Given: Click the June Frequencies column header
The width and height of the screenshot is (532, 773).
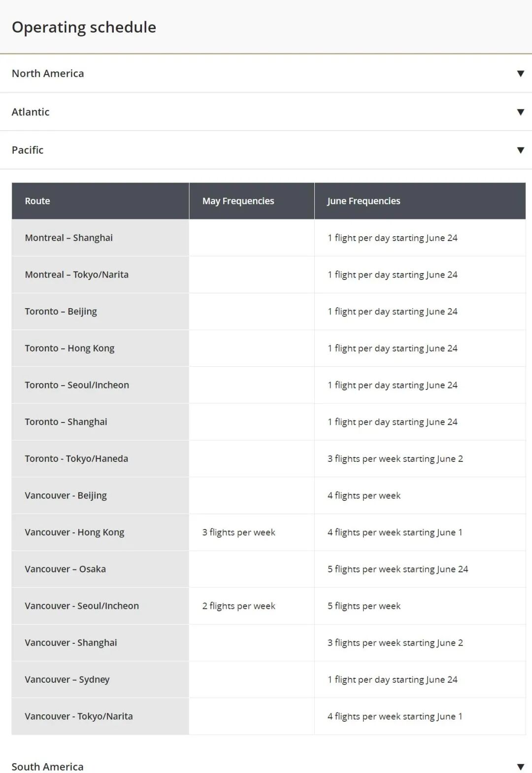Looking at the screenshot, I should point(364,201).
